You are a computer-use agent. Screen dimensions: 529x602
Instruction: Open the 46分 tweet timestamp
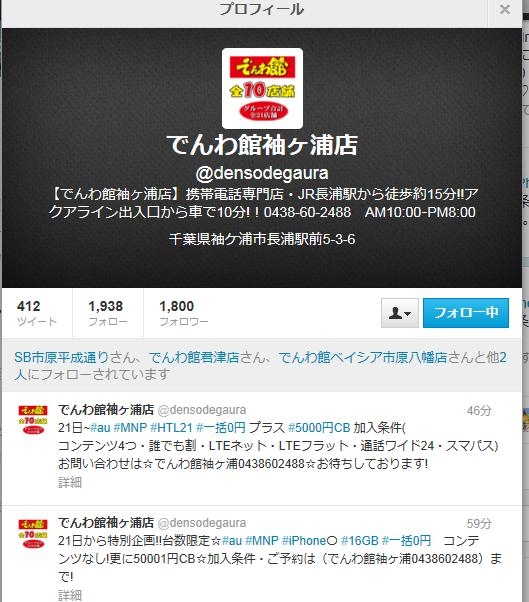[x=479, y=410]
